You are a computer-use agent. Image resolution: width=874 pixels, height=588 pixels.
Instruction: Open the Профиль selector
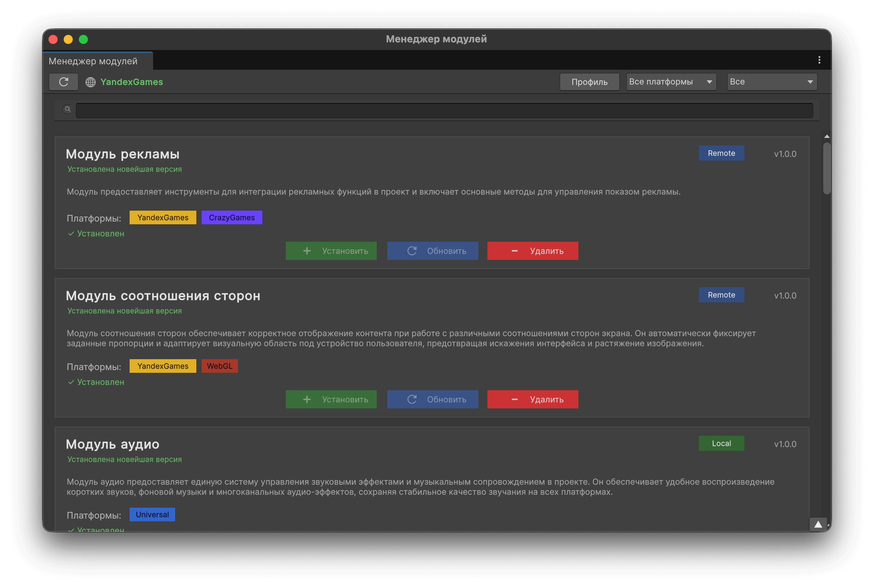[589, 81]
